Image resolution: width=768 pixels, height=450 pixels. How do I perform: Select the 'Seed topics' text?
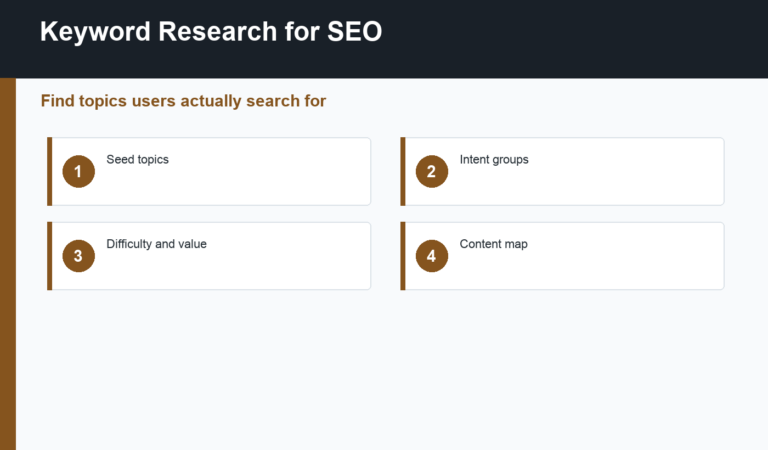[137, 160]
